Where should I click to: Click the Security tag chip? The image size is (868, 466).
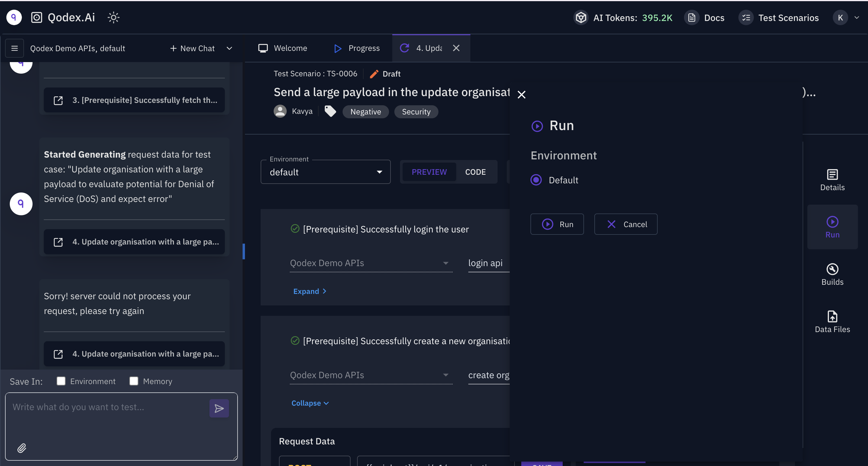tap(416, 111)
